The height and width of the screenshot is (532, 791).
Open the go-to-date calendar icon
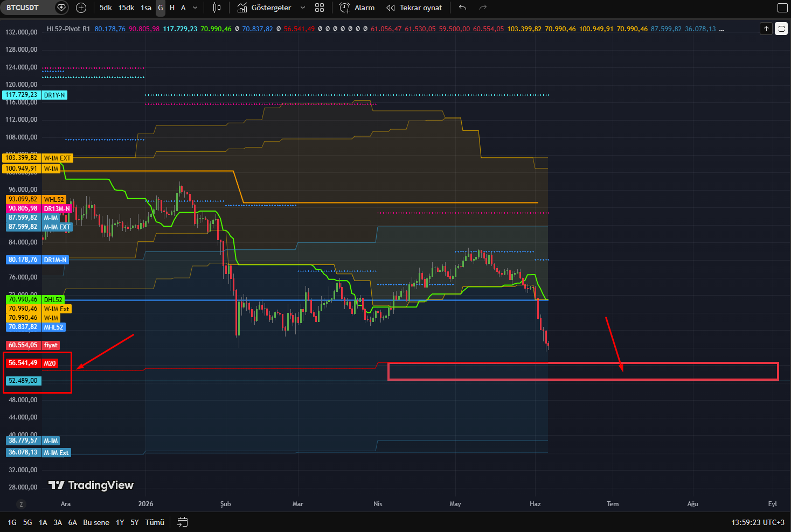[x=183, y=522]
